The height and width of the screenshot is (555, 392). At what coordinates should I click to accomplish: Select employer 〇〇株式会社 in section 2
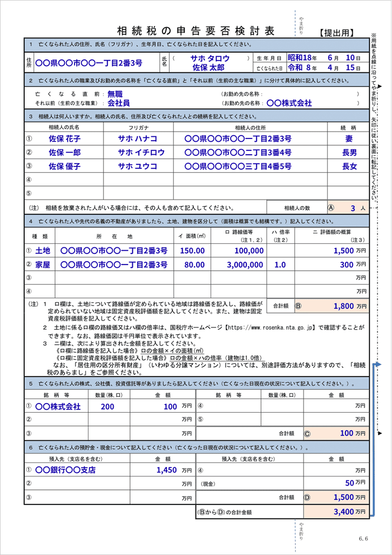(x=289, y=103)
